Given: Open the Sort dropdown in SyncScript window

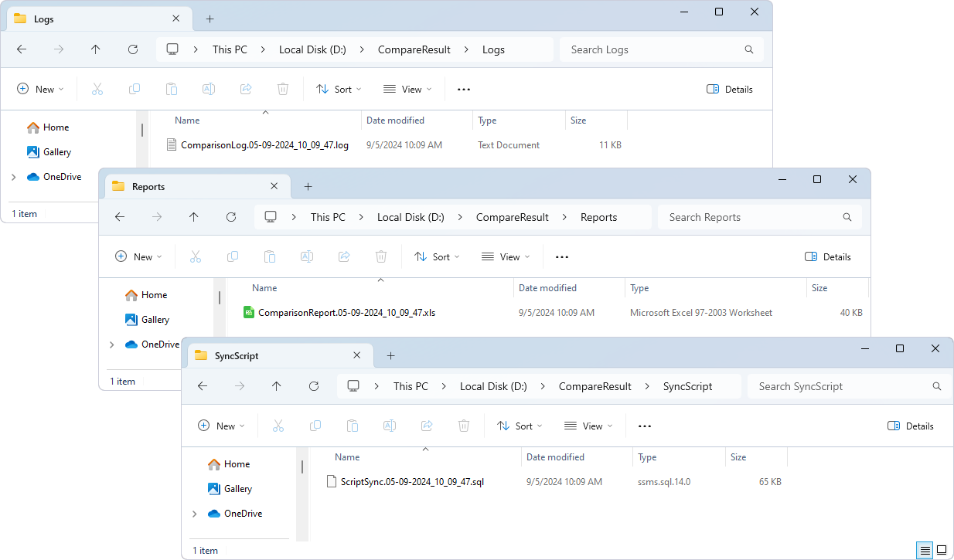Looking at the screenshot, I should point(520,426).
